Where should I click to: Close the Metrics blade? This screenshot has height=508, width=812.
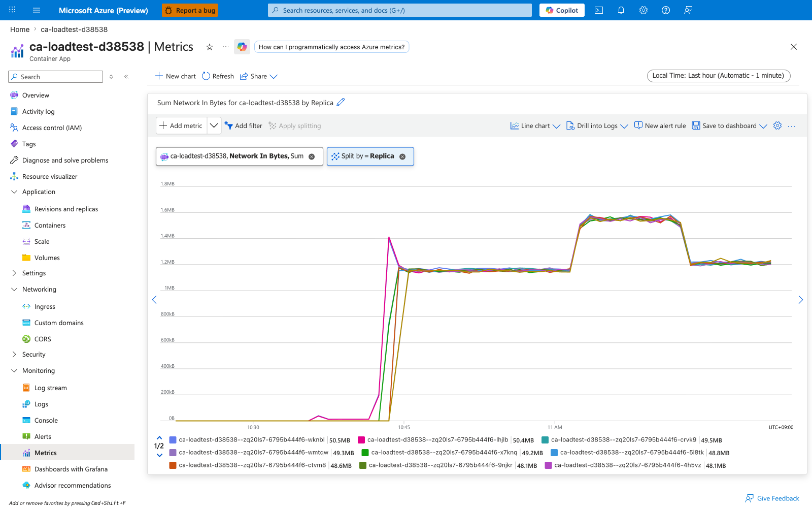(x=794, y=47)
